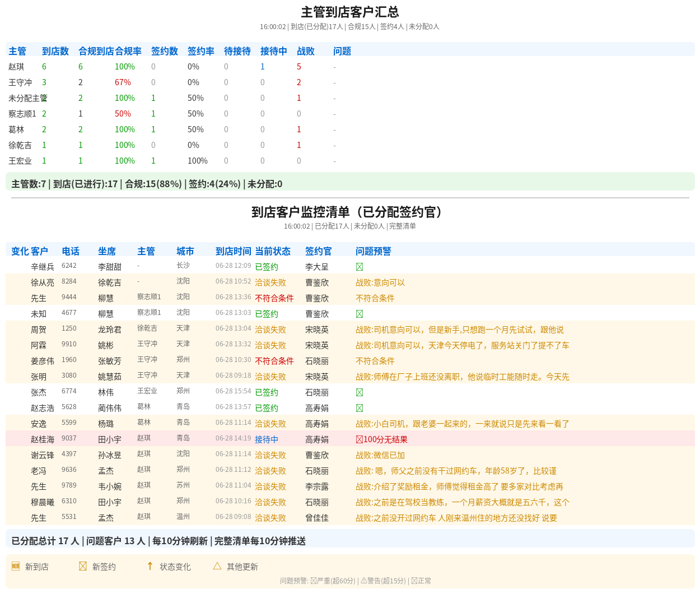Click the 合规到店 column header
The height and width of the screenshot is (612, 700).
(x=96, y=51)
